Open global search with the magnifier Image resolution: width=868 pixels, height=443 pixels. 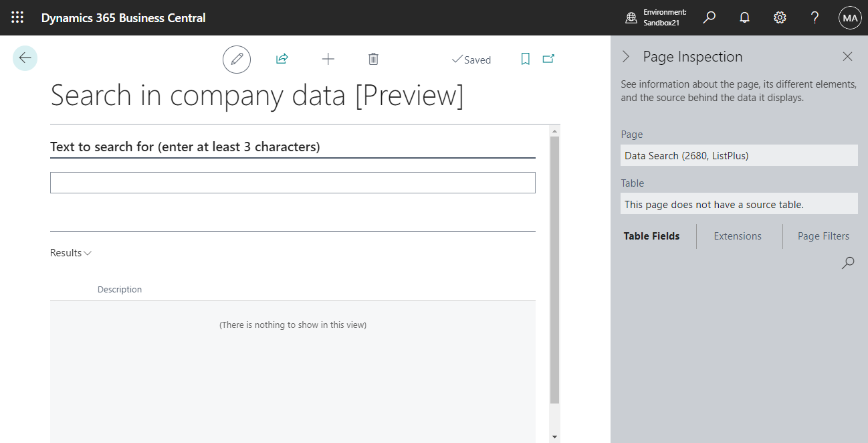709,17
